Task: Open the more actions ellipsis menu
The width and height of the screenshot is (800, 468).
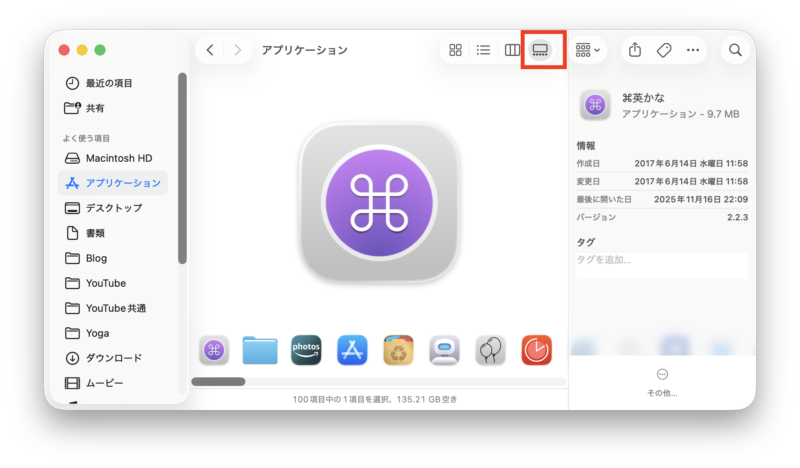Action: tap(693, 50)
